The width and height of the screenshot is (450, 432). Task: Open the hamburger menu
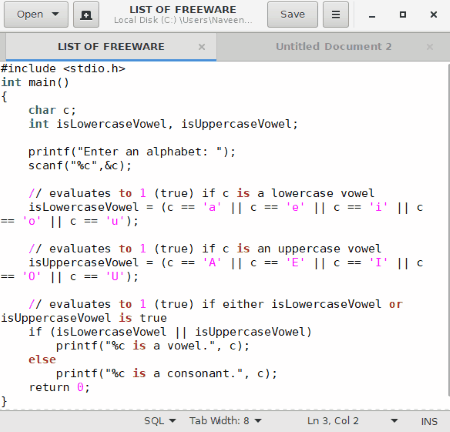[336, 14]
